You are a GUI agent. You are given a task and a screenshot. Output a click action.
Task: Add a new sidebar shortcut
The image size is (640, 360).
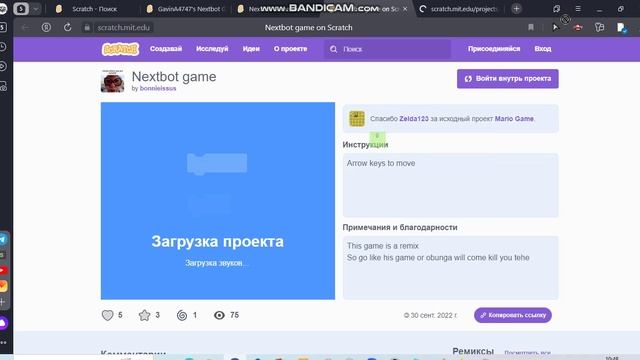[3, 302]
